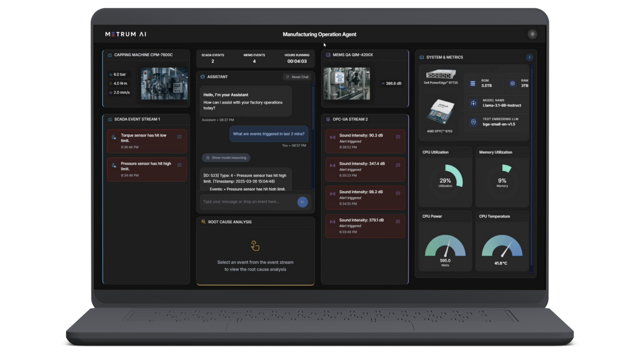Open the MEMS QA camera thumbnail
The width and height of the screenshot is (644, 355).
click(347, 83)
